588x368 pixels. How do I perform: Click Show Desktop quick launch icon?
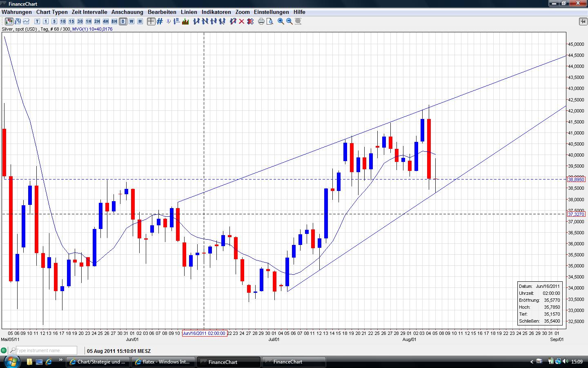coord(39,362)
